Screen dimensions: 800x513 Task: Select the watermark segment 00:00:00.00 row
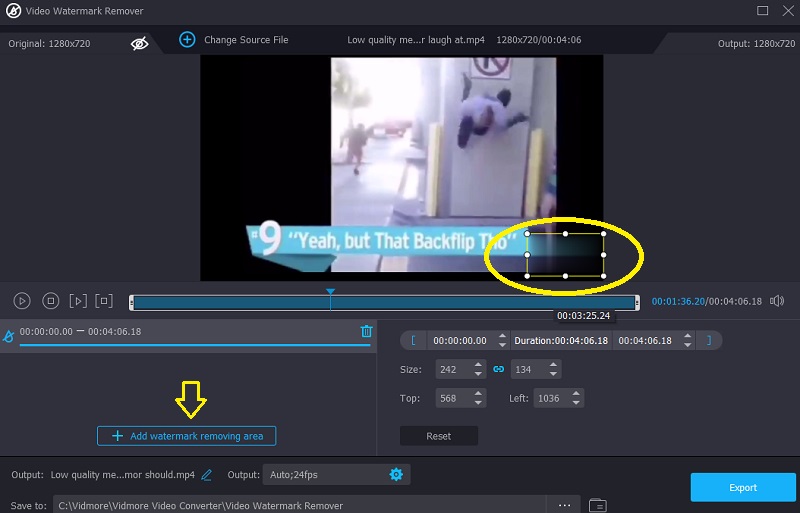click(x=188, y=335)
